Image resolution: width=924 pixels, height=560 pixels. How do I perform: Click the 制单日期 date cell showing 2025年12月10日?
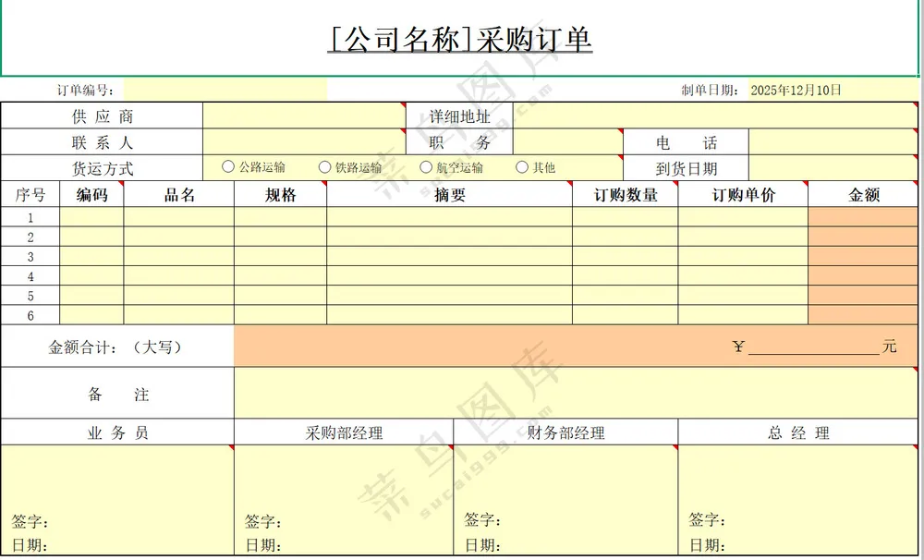click(799, 90)
